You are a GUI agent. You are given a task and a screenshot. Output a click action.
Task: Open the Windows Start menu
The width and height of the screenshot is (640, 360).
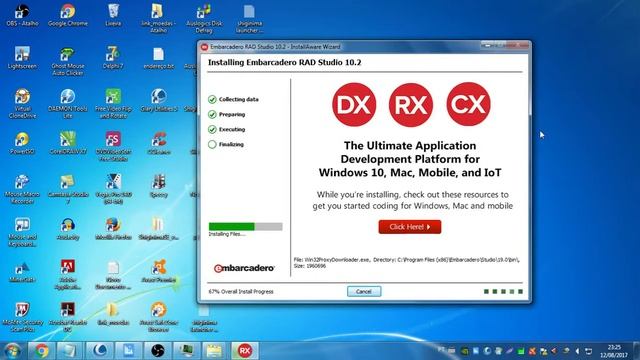(12, 351)
